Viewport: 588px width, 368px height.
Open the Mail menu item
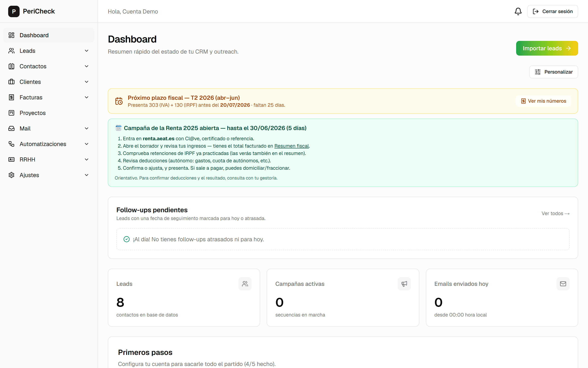pyautogui.click(x=49, y=129)
